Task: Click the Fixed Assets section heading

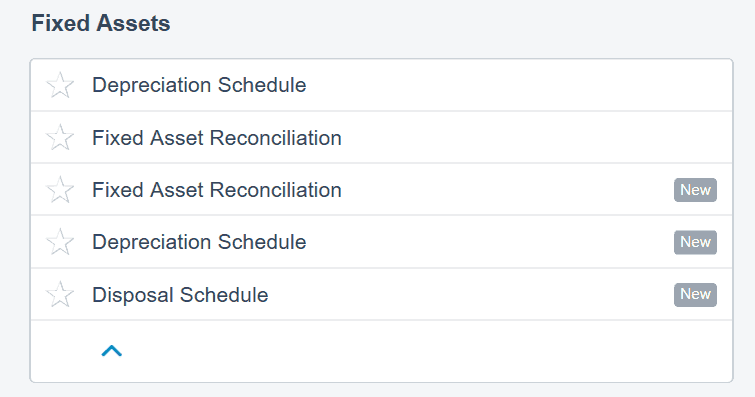Action: (x=101, y=23)
